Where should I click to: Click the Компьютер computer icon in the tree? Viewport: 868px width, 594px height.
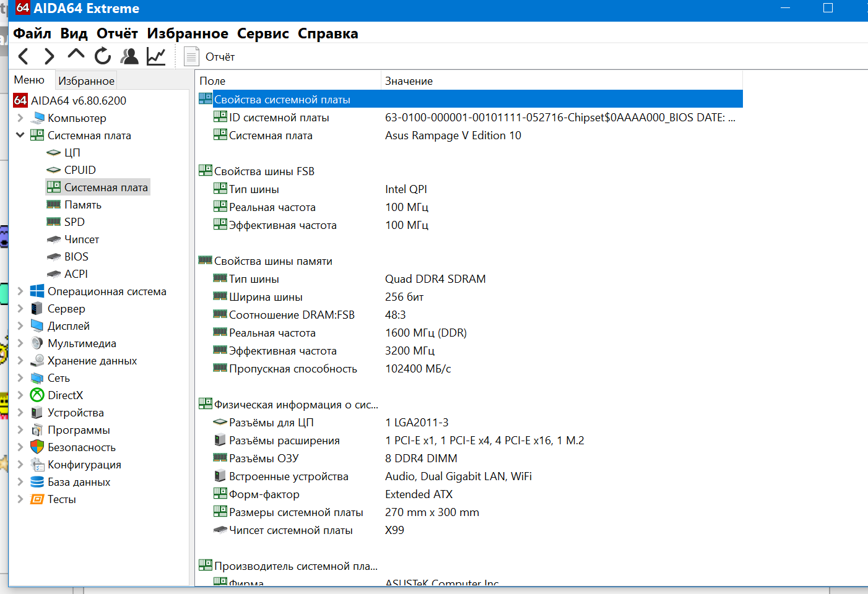38,118
